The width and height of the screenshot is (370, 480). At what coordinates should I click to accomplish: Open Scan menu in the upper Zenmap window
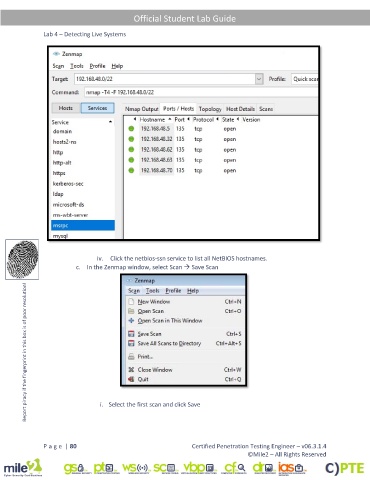[x=58, y=66]
